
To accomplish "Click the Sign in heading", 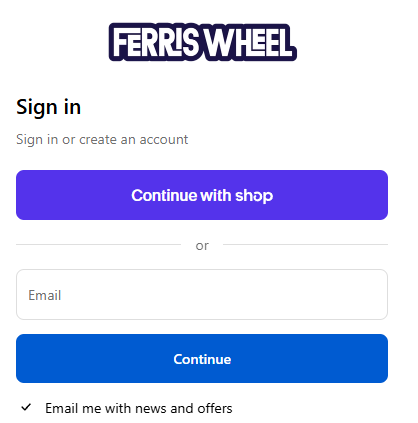I will point(48,107).
